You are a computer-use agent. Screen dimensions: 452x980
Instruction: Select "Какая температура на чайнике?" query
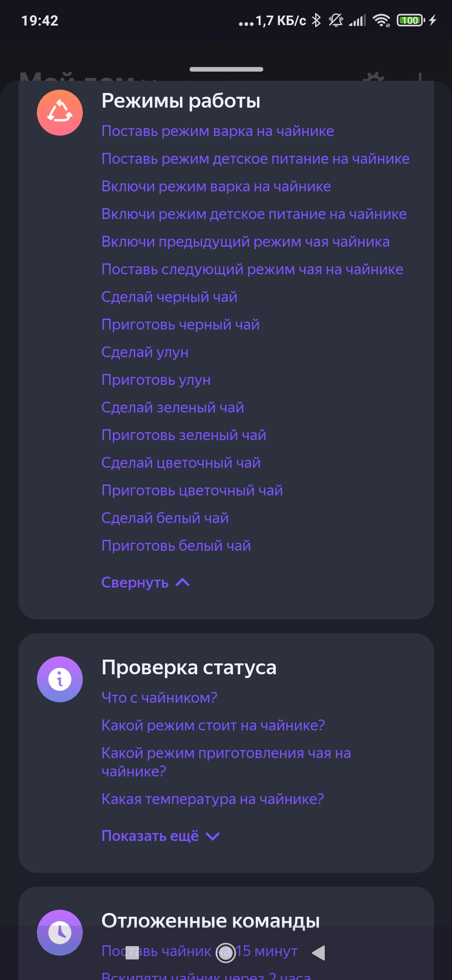[213, 799]
